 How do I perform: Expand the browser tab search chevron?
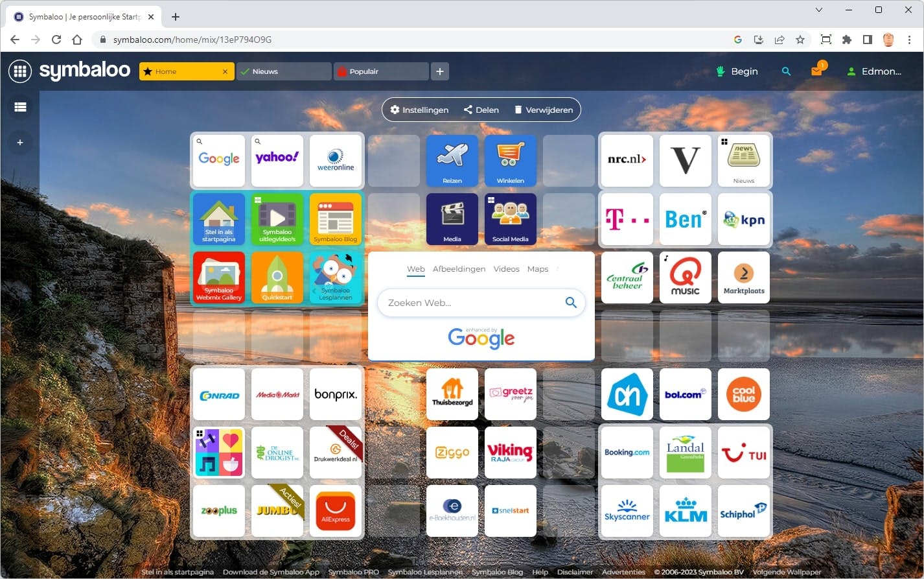(x=818, y=10)
